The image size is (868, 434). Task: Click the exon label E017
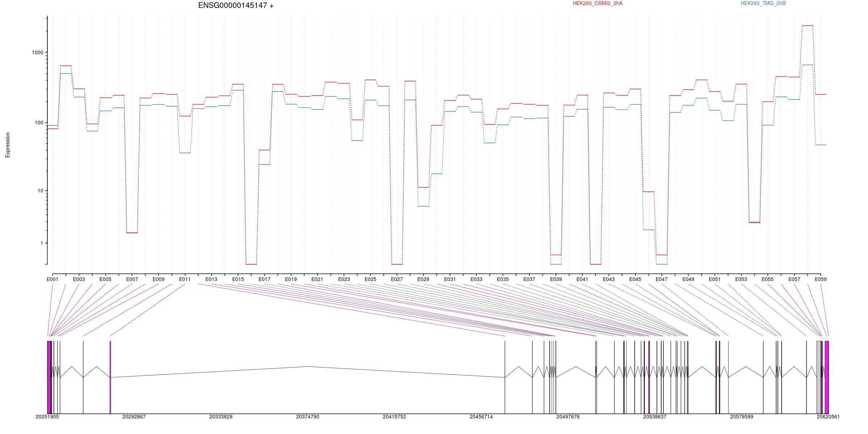tap(264, 279)
